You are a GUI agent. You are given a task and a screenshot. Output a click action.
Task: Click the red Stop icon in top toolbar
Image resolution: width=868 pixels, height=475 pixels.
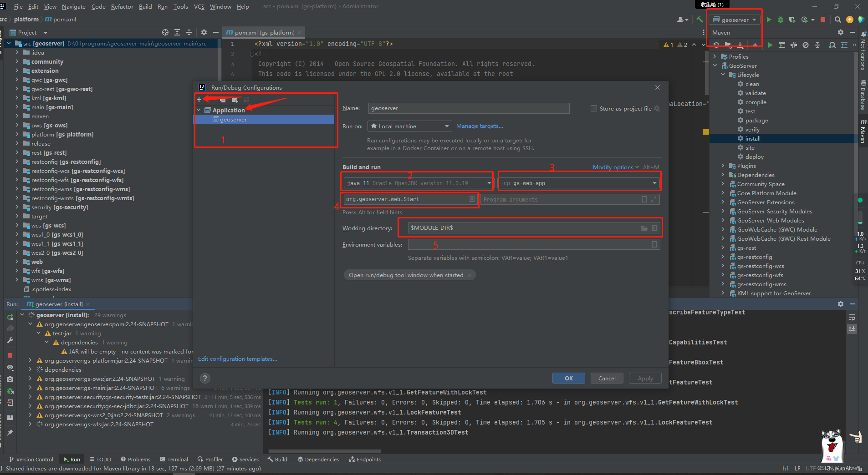pos(823,20)
